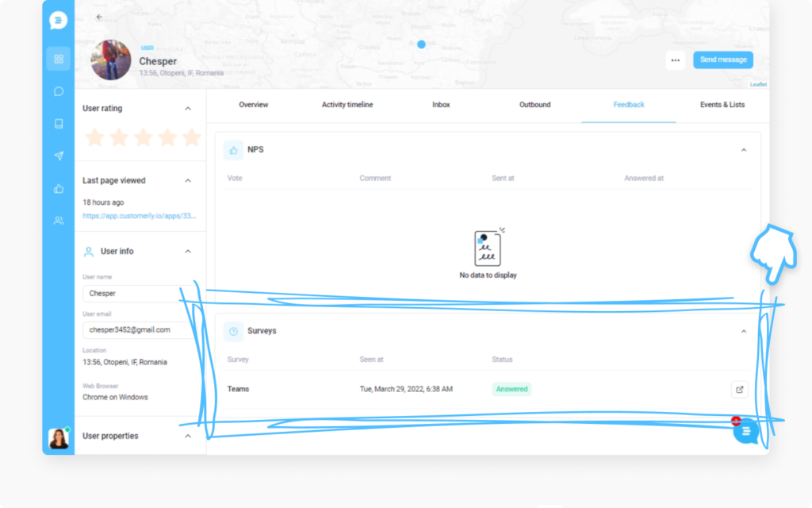Switch to the Events & Lists tab
The width and height of the screenshot is (812, 508).
click(x=722, y=105)
